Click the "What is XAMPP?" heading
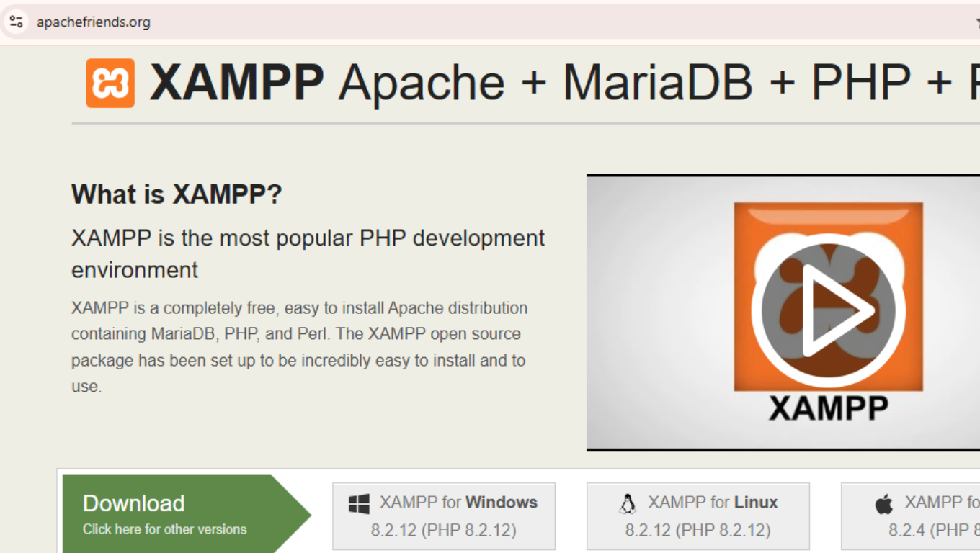This screenshot has width=980, height=553. tap(177, 194)
